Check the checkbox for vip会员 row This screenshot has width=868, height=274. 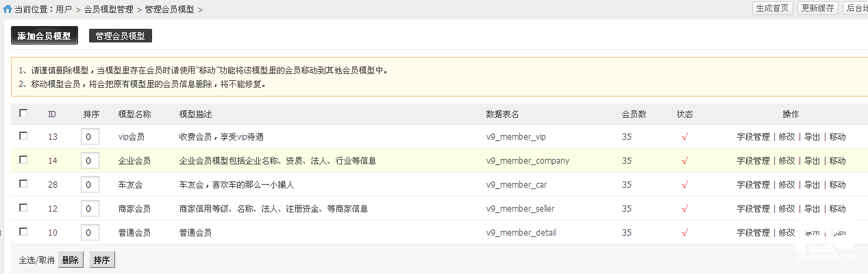24,136
